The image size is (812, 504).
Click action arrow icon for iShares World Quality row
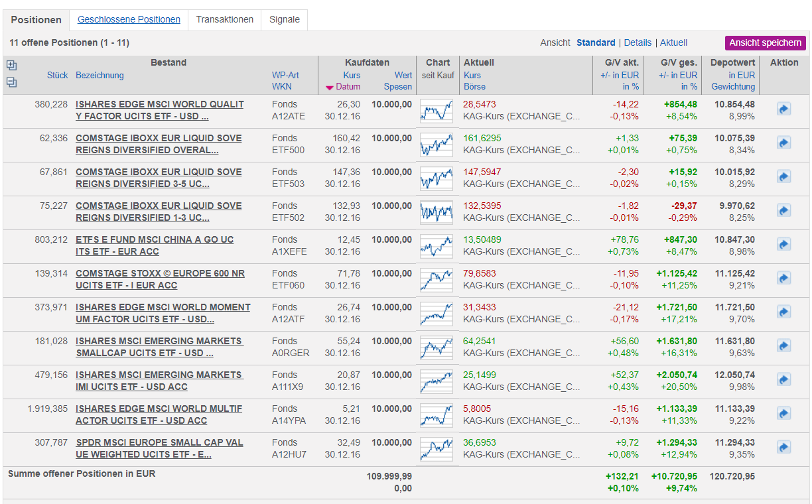(x=783, y=109)
